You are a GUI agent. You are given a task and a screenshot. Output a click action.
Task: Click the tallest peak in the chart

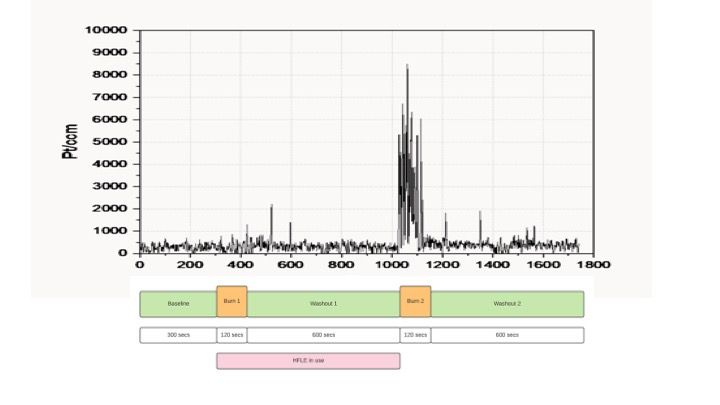[x=407, y=66]
